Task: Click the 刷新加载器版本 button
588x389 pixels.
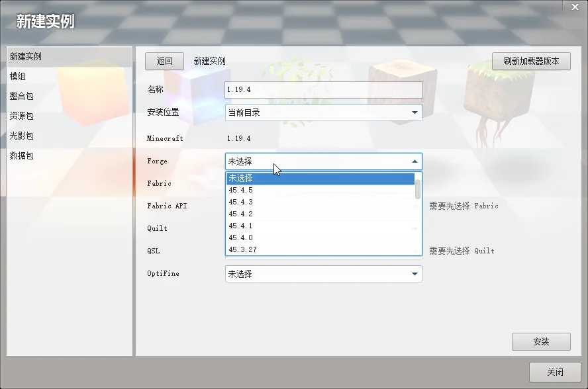Action: tap(531, 61)
